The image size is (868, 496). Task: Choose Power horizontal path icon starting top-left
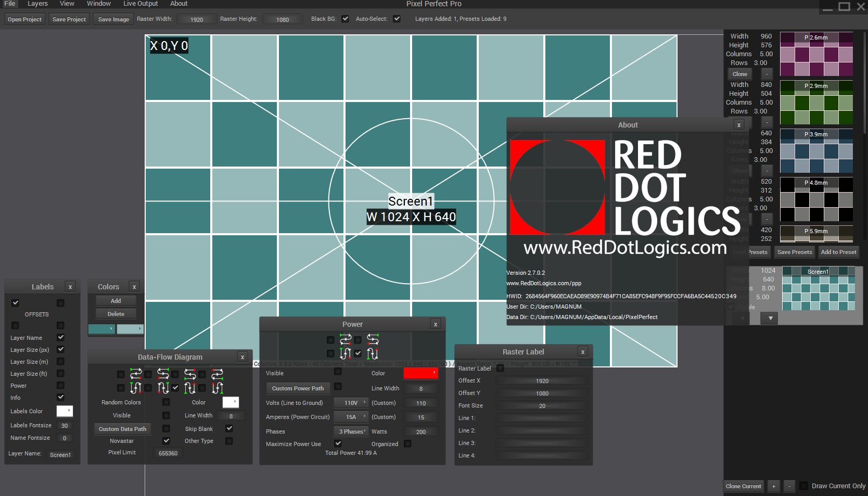[346, 340]
